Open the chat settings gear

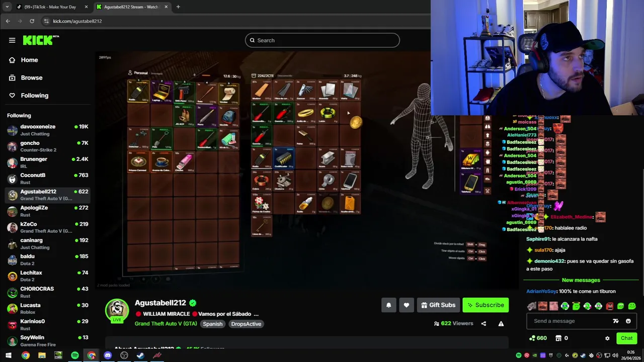(x=607, y=338)
